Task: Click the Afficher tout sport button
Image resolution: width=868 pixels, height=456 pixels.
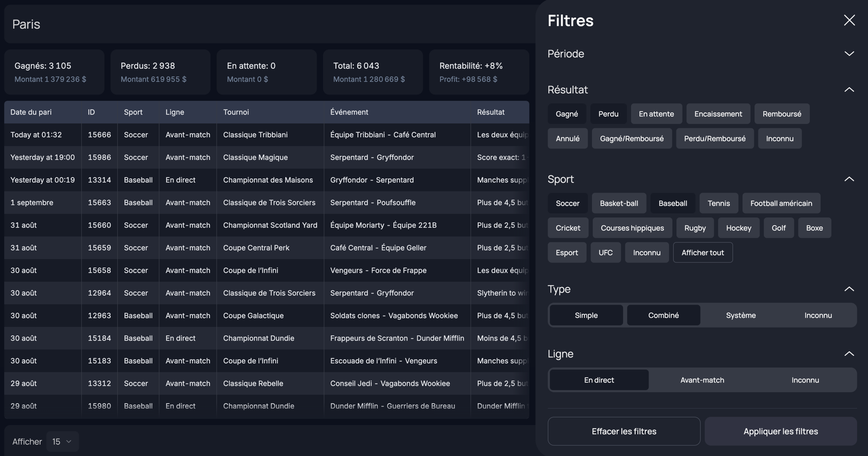Action: (702, 253)
